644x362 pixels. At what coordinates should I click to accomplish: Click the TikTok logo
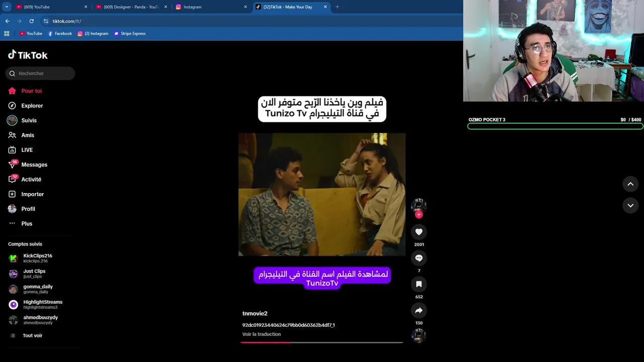point(28,55)
